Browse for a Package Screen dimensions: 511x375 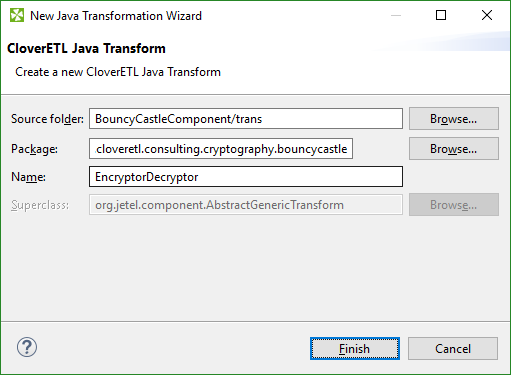pyautogui.click(x=454, y=149)
